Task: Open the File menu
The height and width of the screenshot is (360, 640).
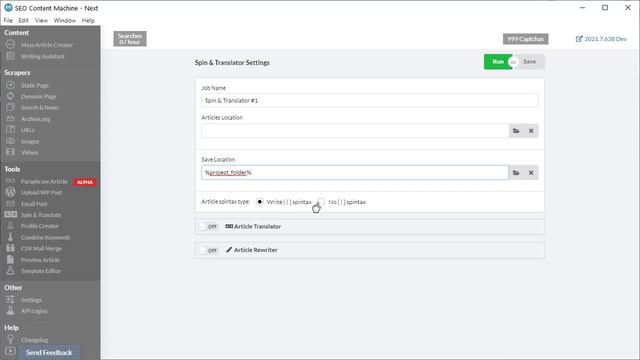Action: [8, 20]
